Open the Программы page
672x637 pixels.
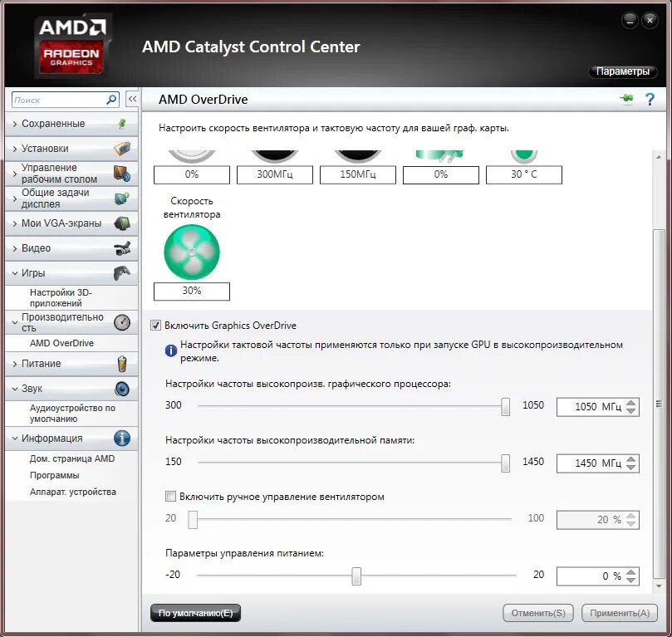55,476
